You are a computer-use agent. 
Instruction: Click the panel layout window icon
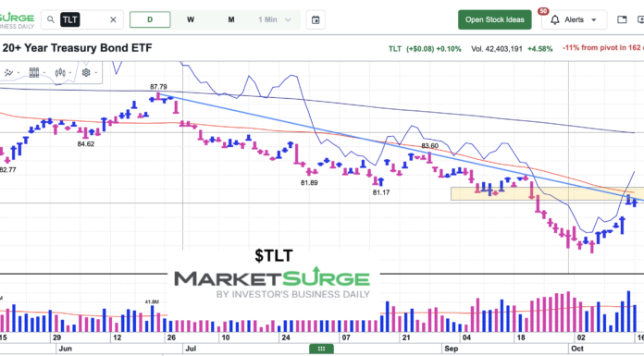pyautogui.click(x=622, y=19)
